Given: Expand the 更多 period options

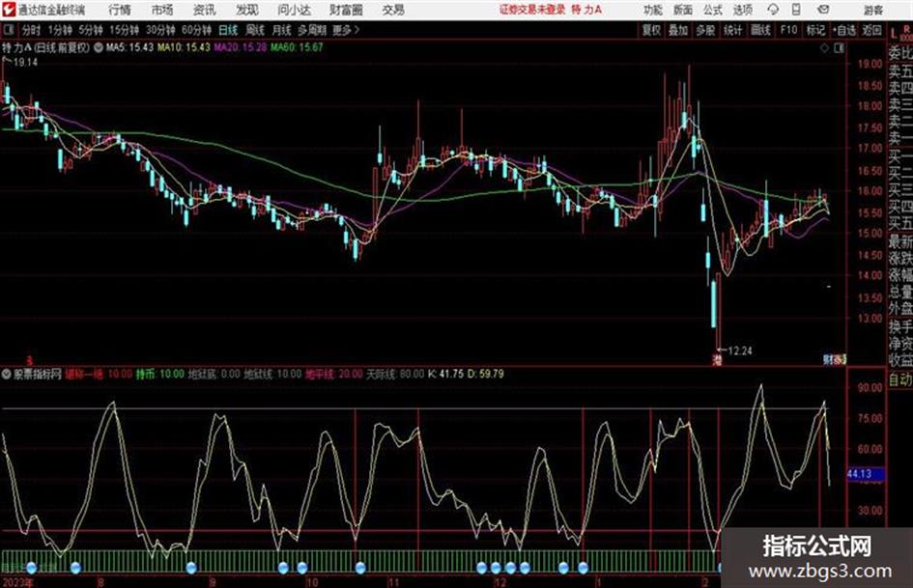Looking at the screenshot, I should 347,30.
